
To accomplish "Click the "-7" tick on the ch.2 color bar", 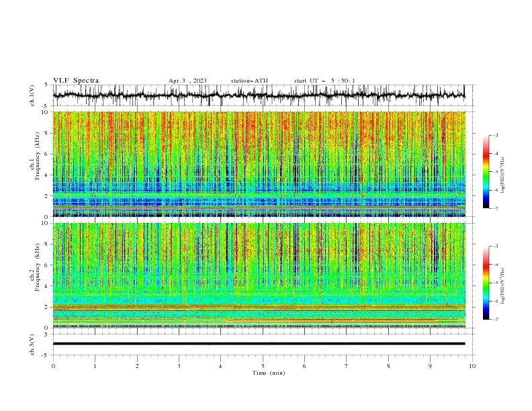I will 496,320.
